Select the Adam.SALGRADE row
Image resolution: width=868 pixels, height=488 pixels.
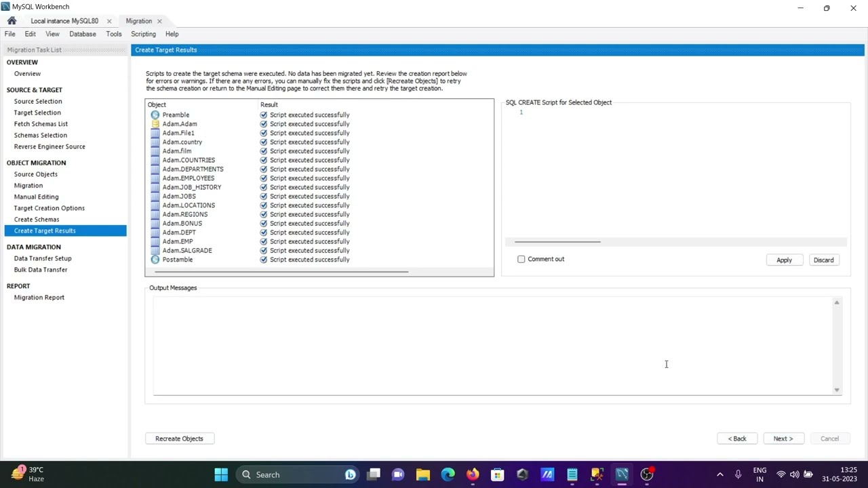(x=319, y=251)
